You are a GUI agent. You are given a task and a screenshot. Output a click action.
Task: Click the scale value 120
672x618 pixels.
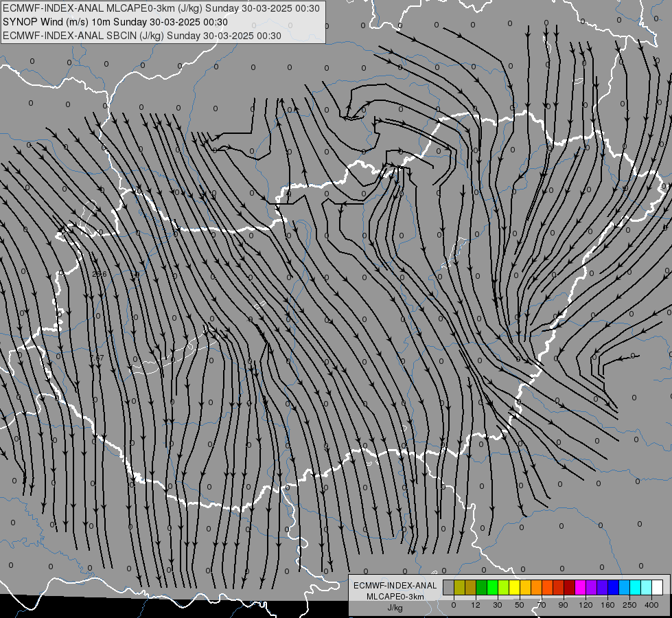point(586,605)
